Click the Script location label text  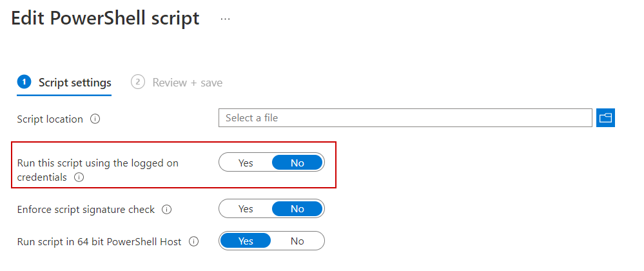coord(50,119)
